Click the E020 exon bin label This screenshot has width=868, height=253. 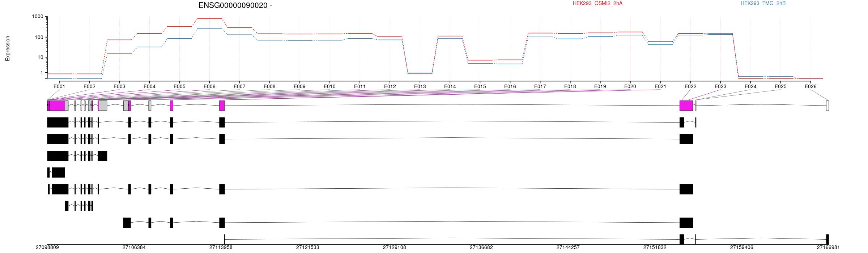[630, 86]
